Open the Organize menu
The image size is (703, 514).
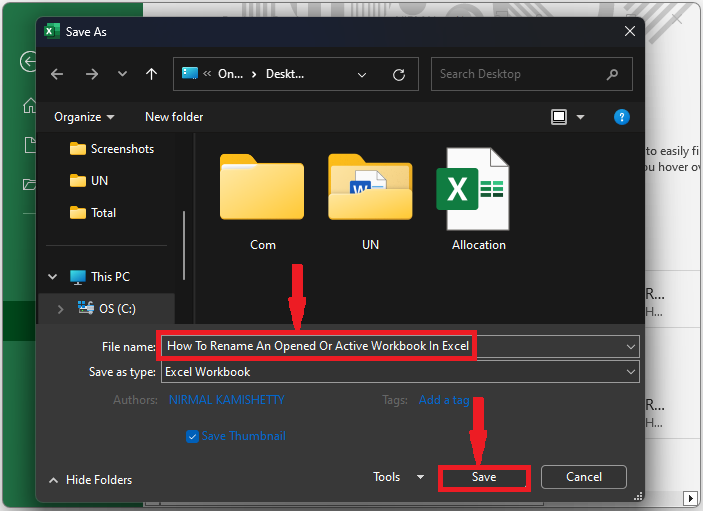coord(84,117)
